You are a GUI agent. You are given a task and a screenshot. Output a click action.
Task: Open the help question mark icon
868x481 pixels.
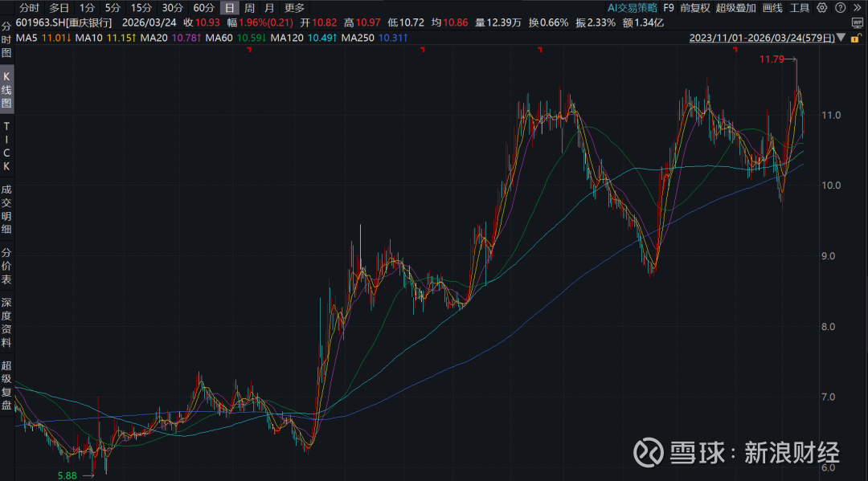click(x=841, y=8)
